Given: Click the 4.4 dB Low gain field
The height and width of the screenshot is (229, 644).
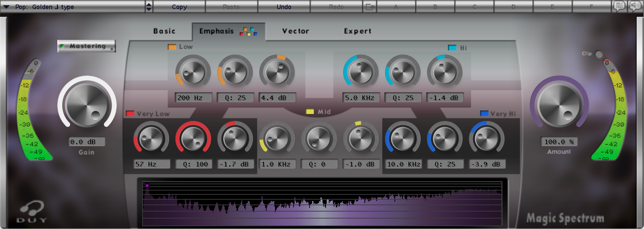Looking at the screenshot, I should pos(277,98).
